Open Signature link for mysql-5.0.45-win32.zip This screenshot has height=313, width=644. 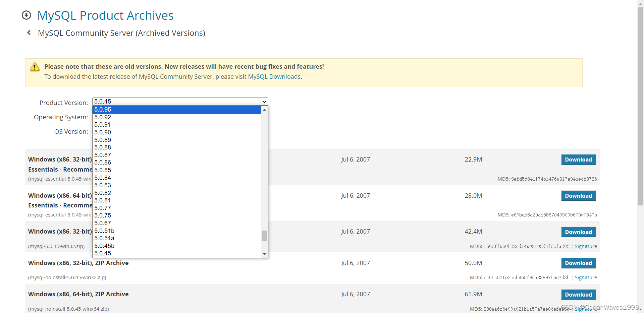586,246
